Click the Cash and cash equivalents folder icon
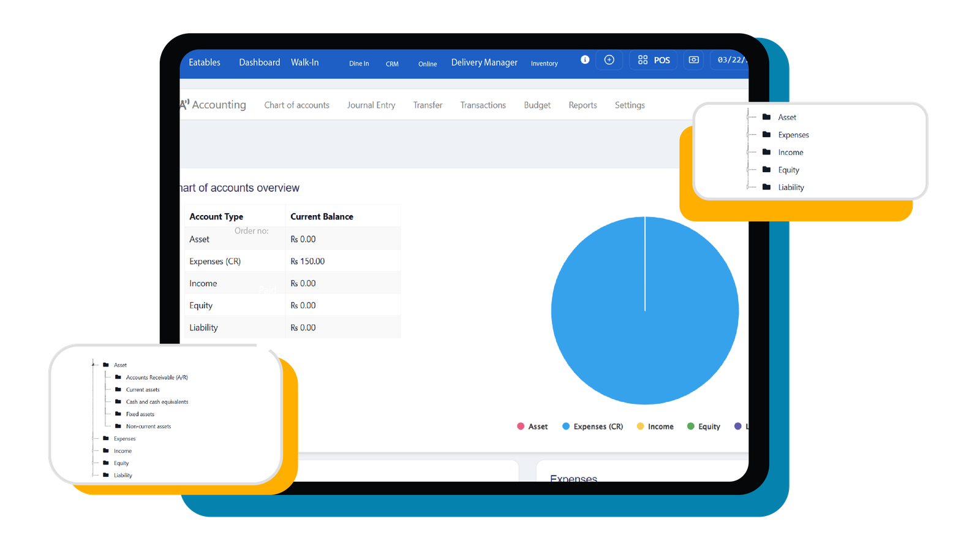This screenshot has height=535, width=980. [x=118, y=401]
